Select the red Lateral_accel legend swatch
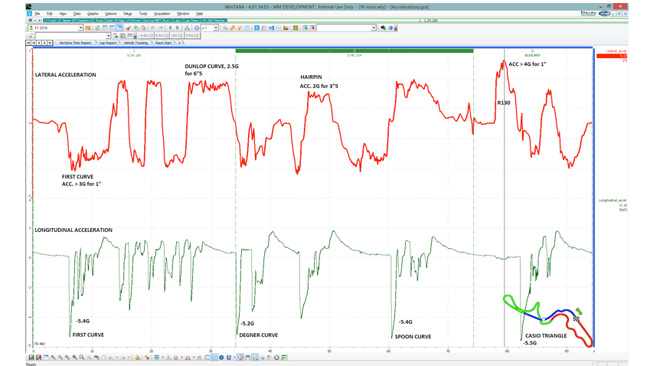 click(x=611, y=56)
